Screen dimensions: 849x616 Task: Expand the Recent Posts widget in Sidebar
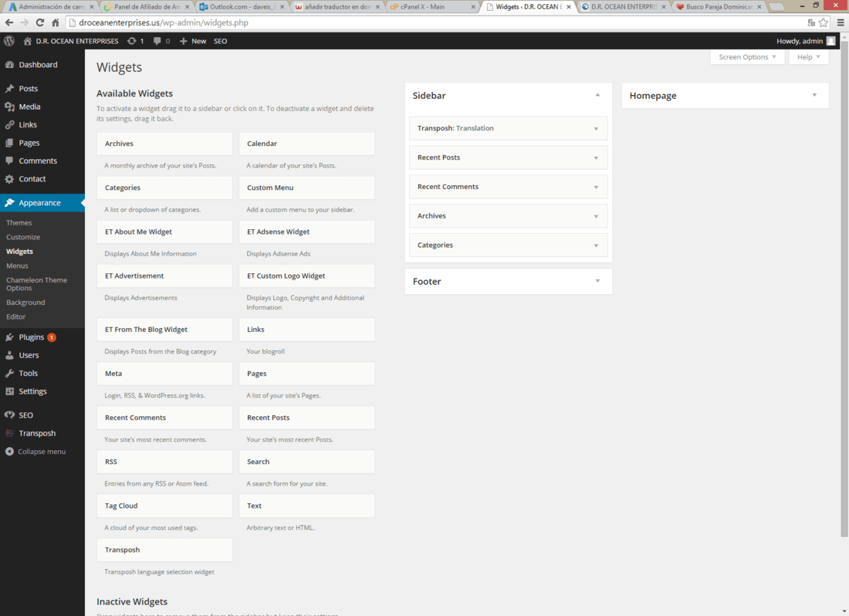coord(596,158)
